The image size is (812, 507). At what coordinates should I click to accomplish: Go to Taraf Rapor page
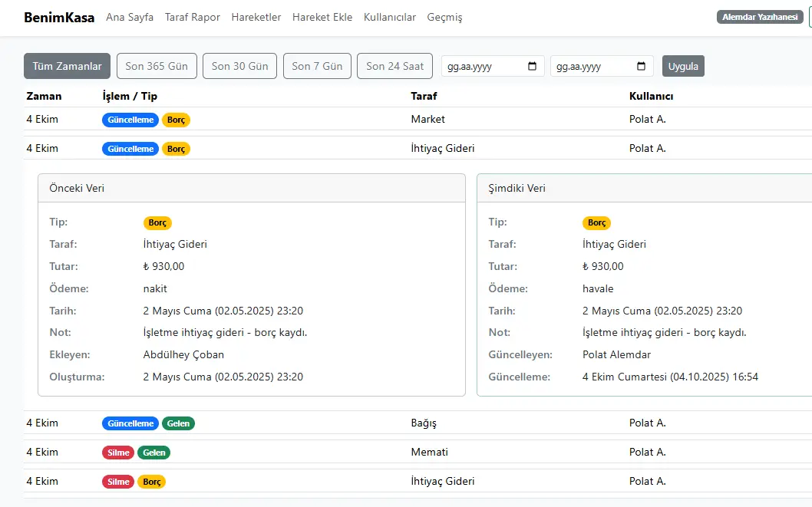coord(193,17)
